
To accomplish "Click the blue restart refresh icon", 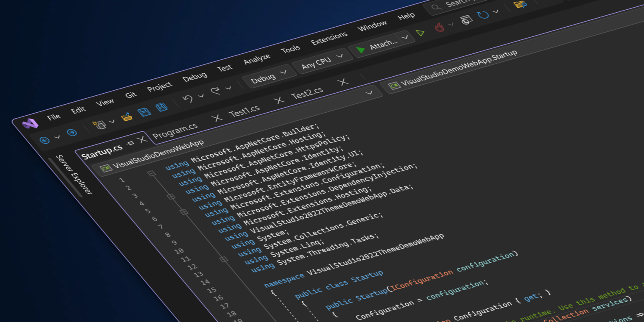I will [483, 15].
